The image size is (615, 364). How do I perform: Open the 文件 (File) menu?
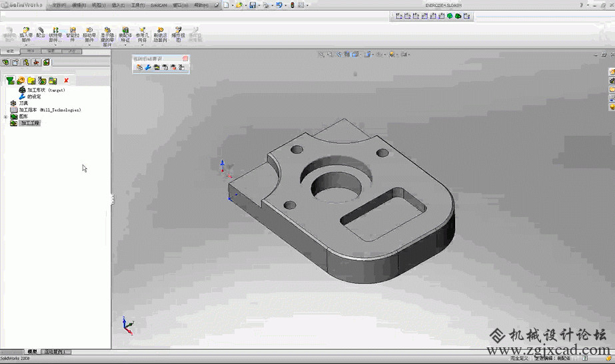[59, 5]
